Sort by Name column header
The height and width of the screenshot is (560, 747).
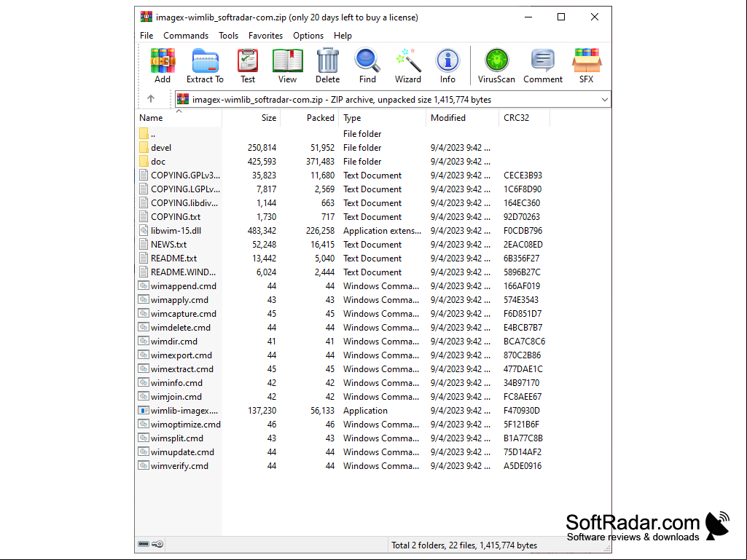pos(179,118)
